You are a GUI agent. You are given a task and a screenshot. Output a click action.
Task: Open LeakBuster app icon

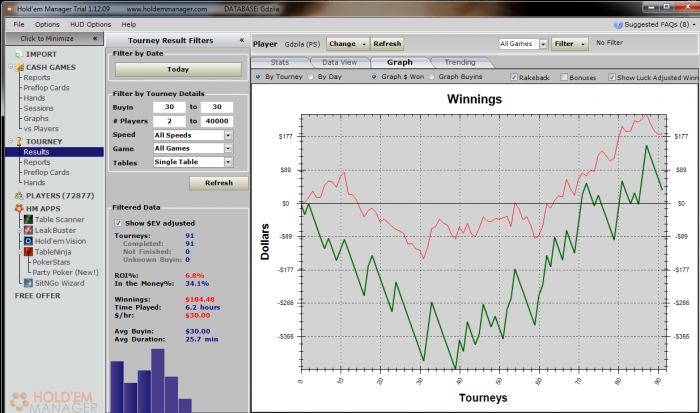coord(29,230)
